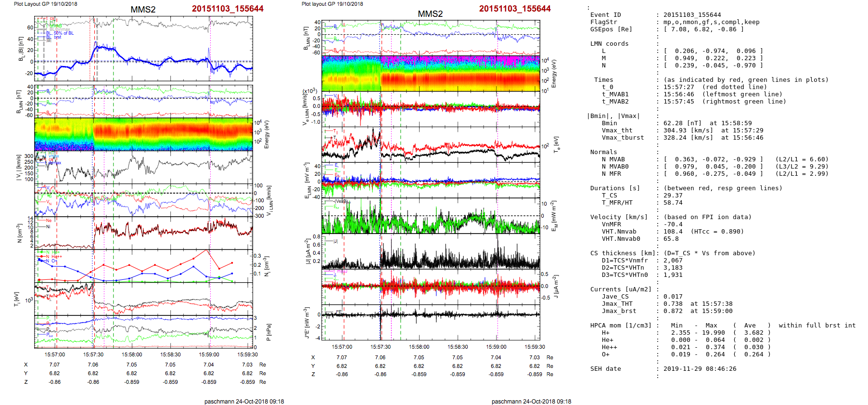Screen dimensions: 868x405
Task: Click the N [cm⁻³] density axis label
Action: [x=20, y=233]
